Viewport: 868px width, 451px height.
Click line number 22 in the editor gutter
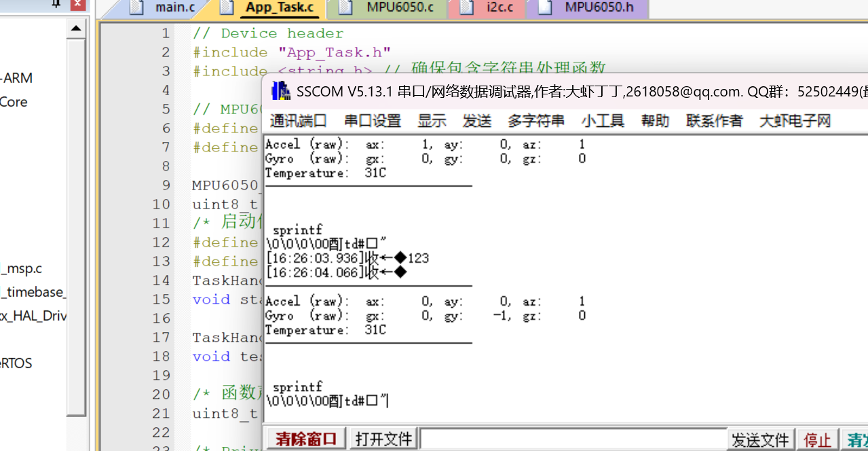(161, 432)
